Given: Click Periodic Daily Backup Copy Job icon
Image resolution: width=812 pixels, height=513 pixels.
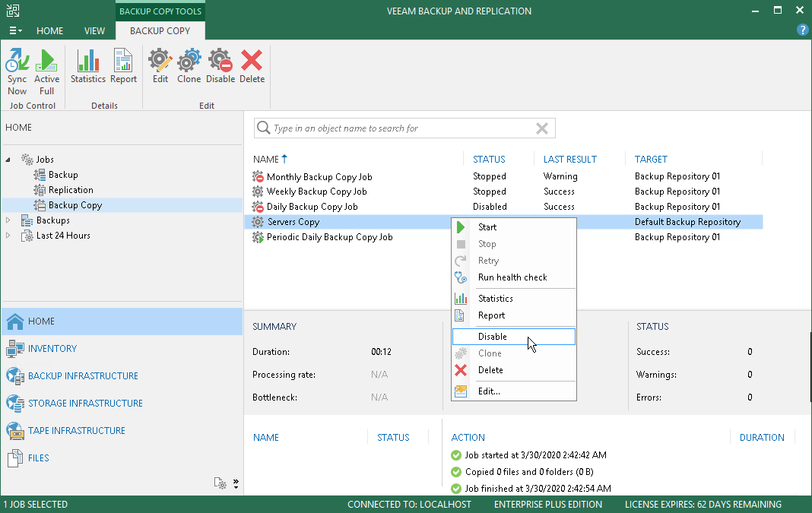Looking at the screenshot, I should pyautogui.click(x=258, y=237).
